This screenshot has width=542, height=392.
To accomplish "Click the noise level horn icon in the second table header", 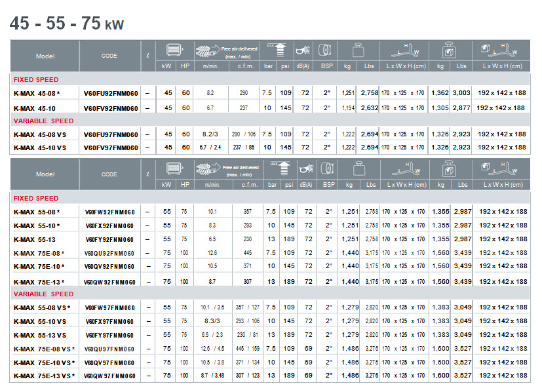I will point(306,168).
